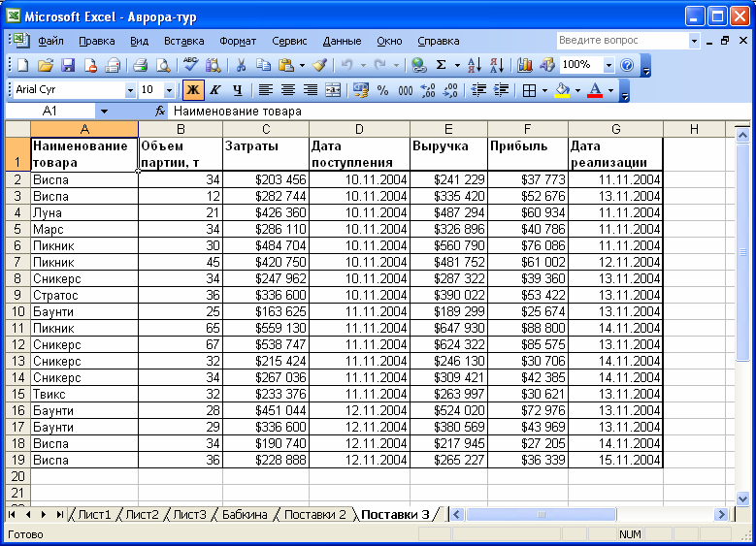Go to last sheet tab navigation arrow
The width and height of the screenshot is (756, 546).
[x=60, y=515]
